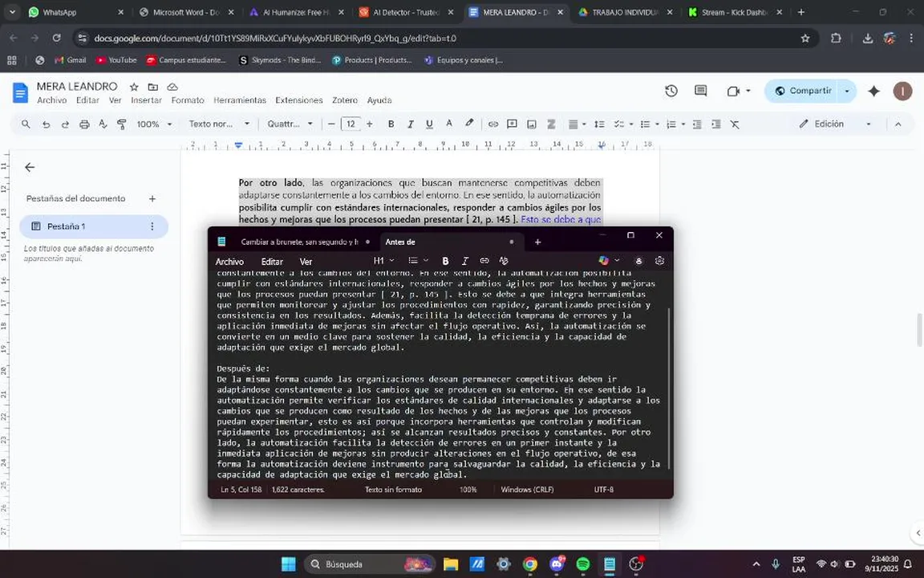924x578 pixels.
Task: Open the 100% zoom dropdown in Docs
Action: pos(154,124)
